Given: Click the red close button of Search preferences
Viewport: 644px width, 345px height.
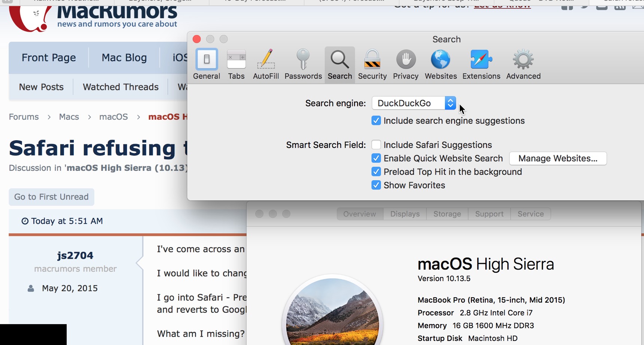Looking at the screenshot, I should 197,39.
